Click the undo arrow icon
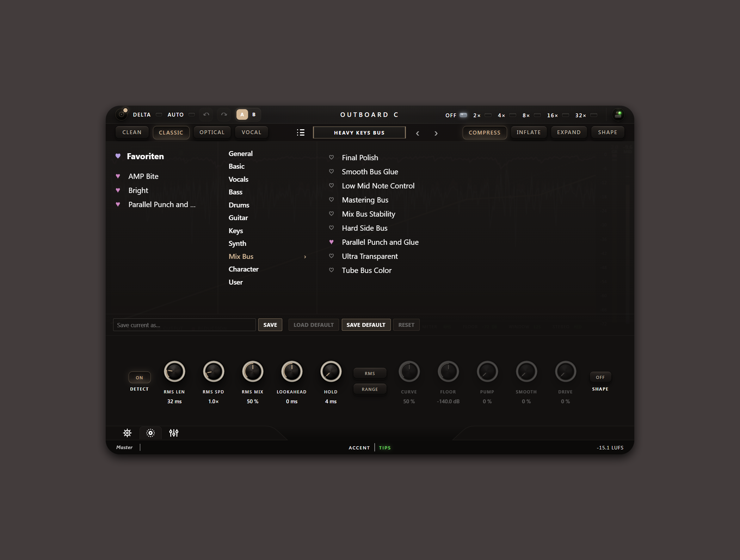 pos(206,114)
